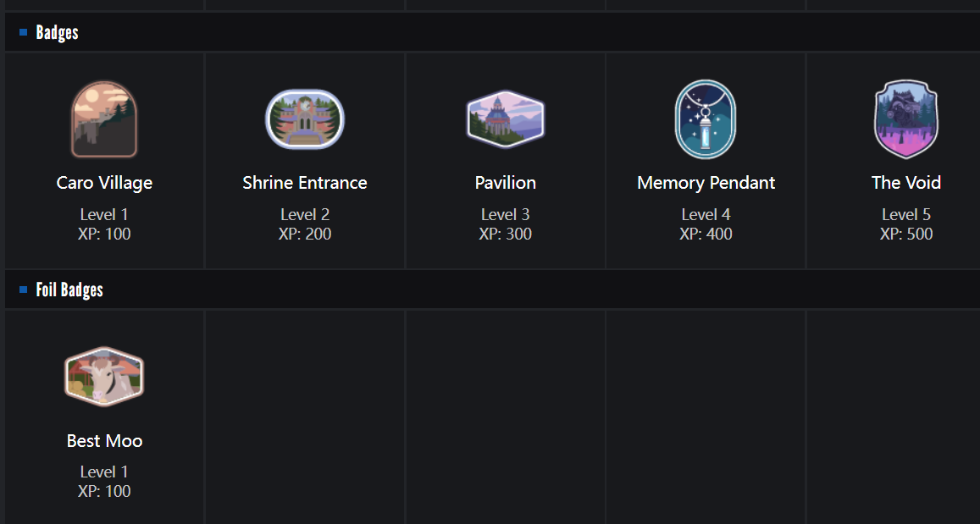The height and width of the screenshot is (524, 980).
Task: Click the Level 5 label under The Void
Action: (x=905, y=214)
